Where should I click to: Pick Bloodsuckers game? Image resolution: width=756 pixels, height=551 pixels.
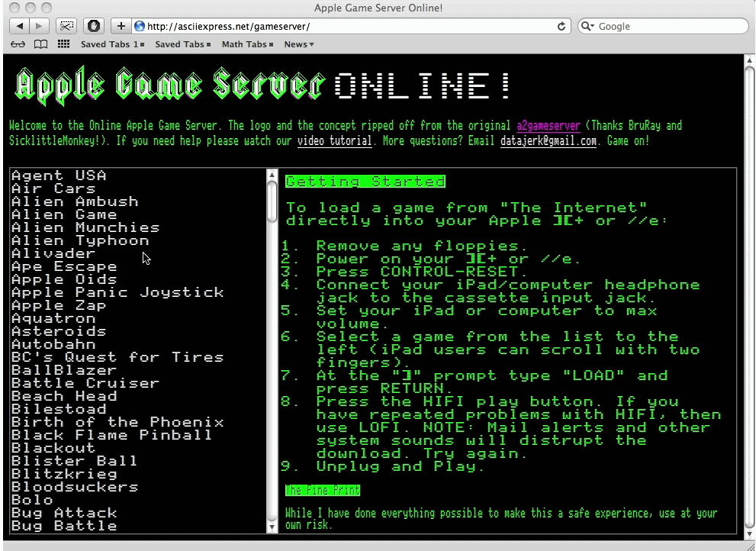coord(75,488)
